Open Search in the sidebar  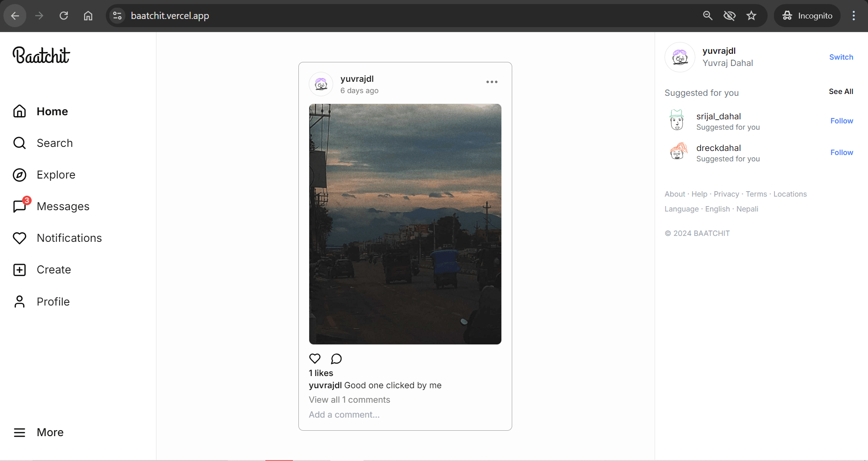click(43, 143)
